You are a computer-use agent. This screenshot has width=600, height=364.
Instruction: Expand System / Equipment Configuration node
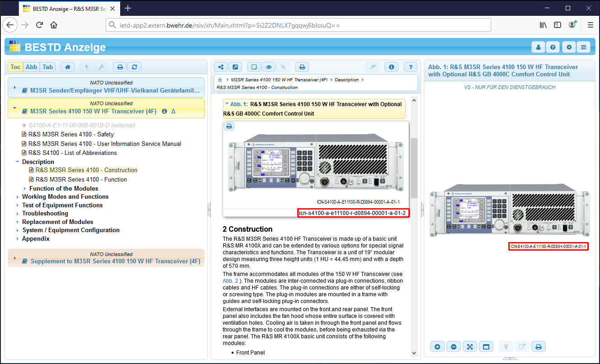(x=18, y=230)
